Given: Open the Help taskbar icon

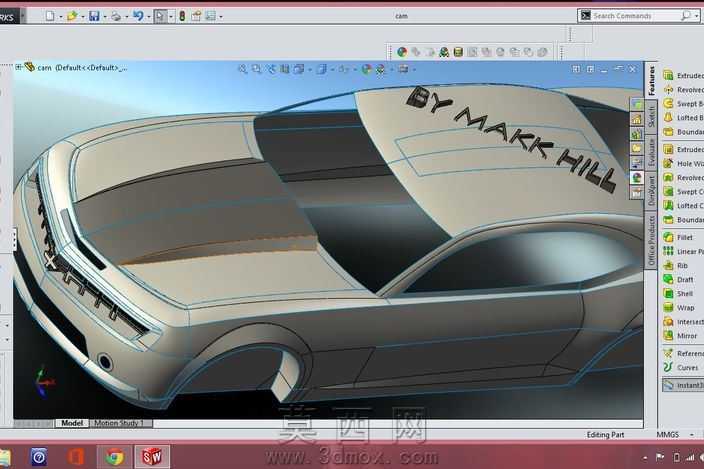Looking at the screenshot, I should coord(39,457).
